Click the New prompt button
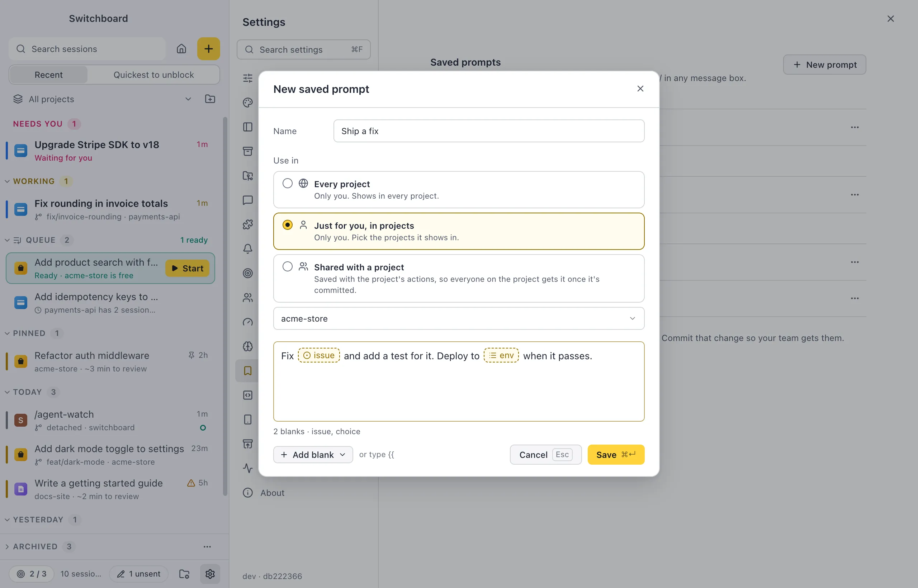The width and height of the screenshot is (918, 588). point(824,65)
